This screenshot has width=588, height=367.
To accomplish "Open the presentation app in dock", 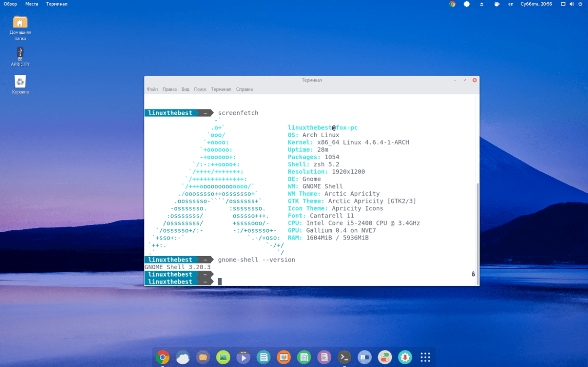I will [x=284, y=358].
